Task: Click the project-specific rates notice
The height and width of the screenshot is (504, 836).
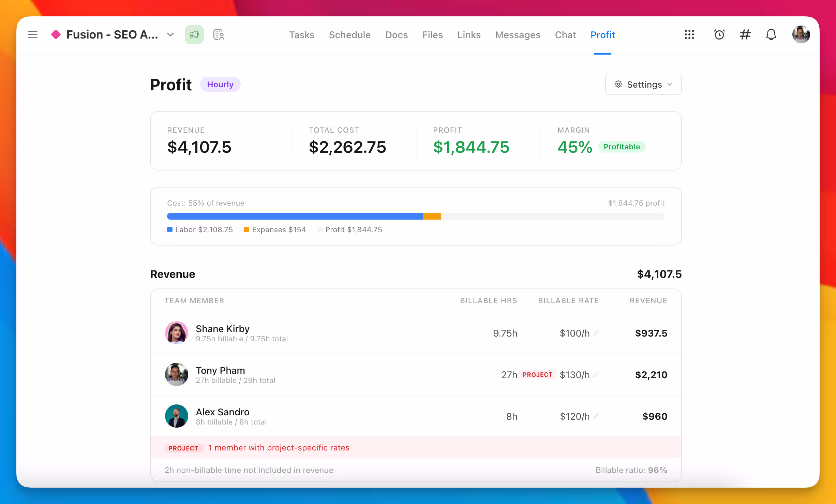Action: (x=279, y=448)
